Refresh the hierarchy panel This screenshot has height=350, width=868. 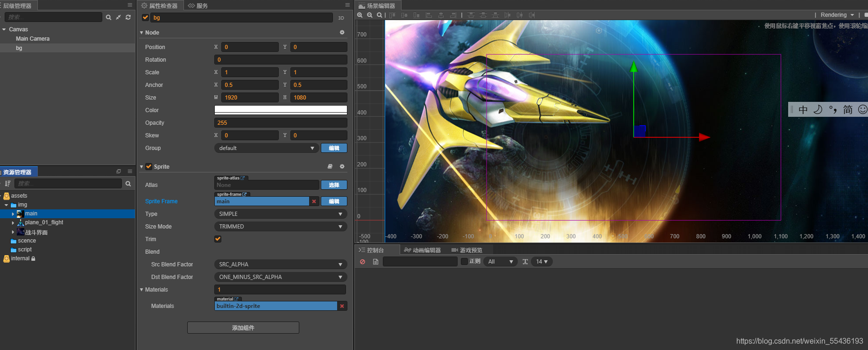(128, 17)
